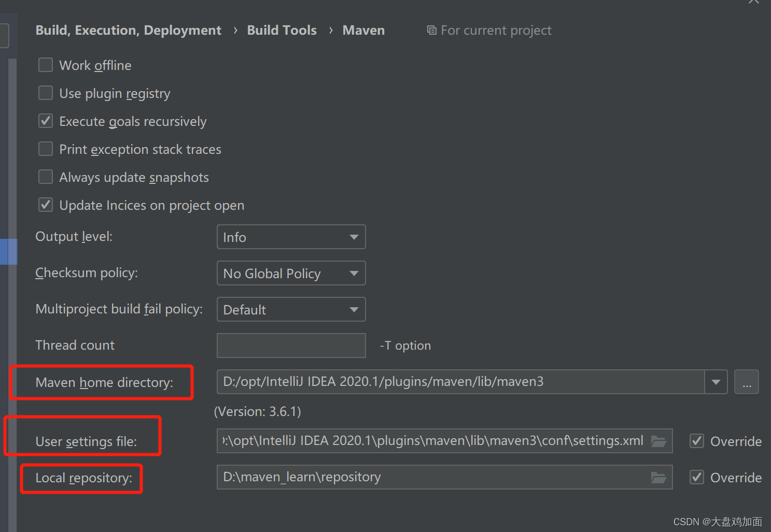Click Maven breadcrumb item
Screen dimensions: 771x532
click(x=363, y=30)
